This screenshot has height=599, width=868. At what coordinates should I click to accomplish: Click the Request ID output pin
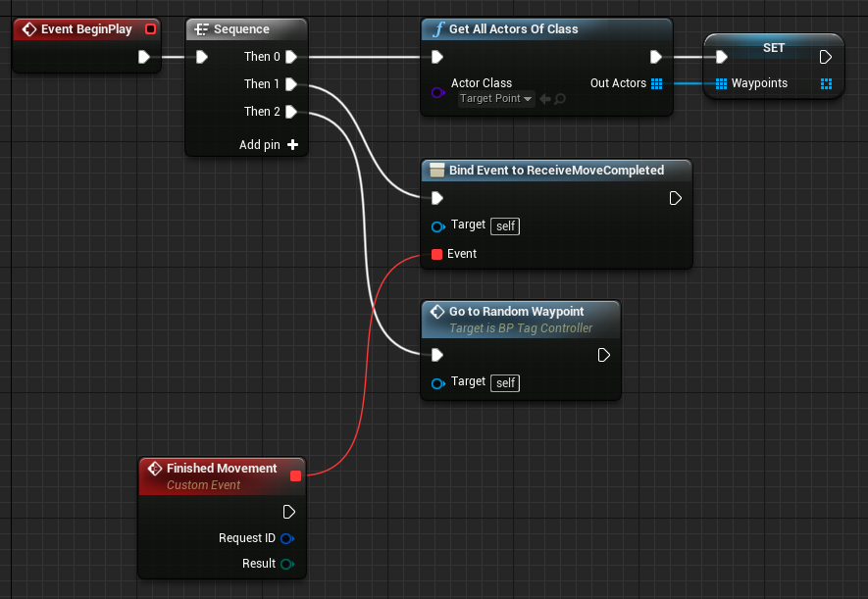286,538
